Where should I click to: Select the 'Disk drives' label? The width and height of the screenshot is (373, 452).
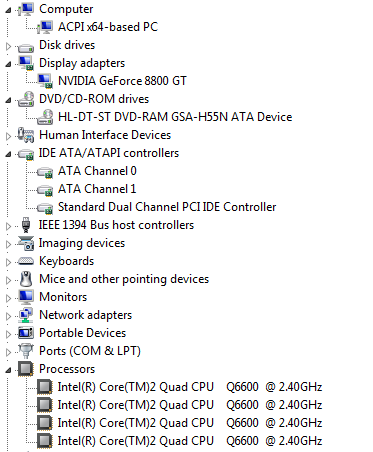click(67, 45)
